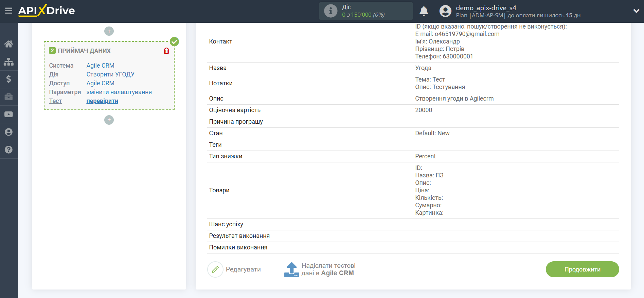The image size is (644, 298).
Task: Click the Назва: ПЗ product value
Action: (429, 175)
